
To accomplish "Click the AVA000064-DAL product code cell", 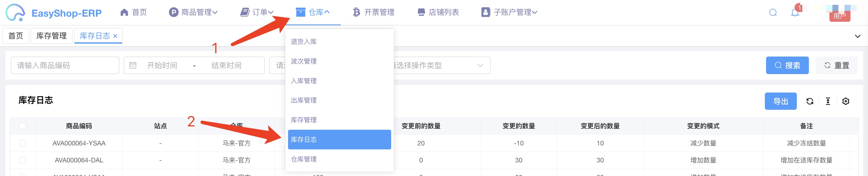I will (79, 160).
